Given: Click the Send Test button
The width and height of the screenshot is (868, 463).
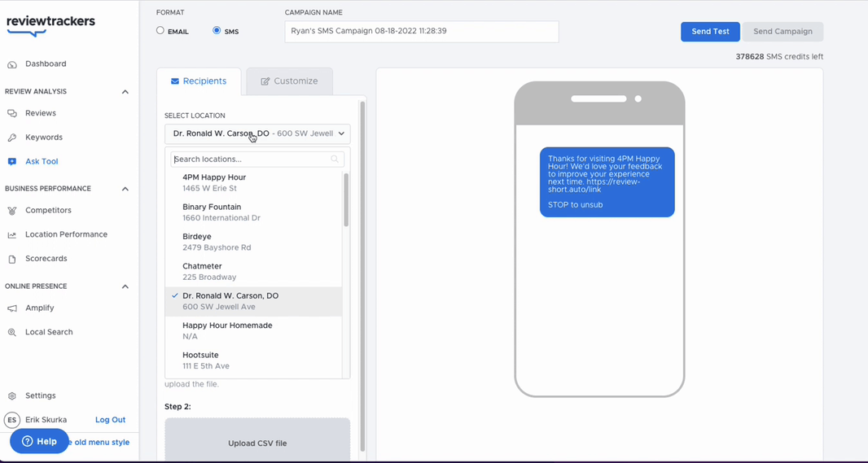Looking at the screenshot, I should point(710,32).
